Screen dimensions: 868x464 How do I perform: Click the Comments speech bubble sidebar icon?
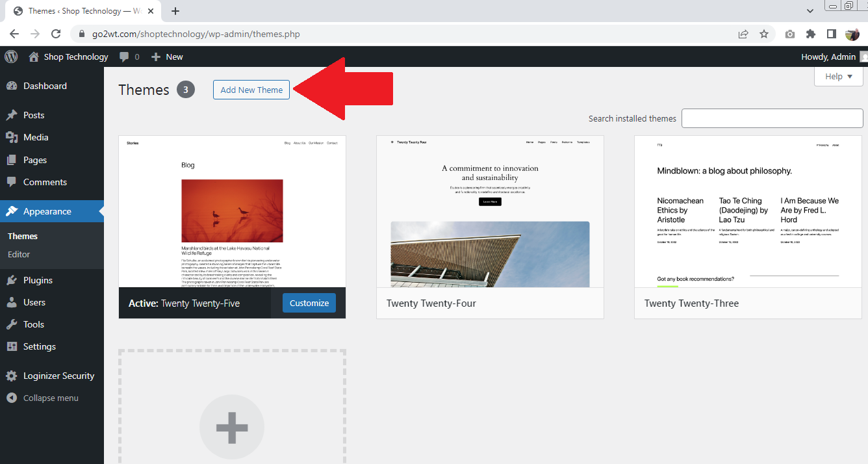tap(12, 182)
